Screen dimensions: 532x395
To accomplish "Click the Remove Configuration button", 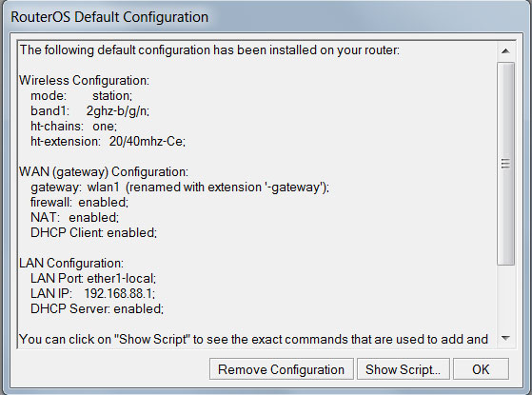I will click(282, 369).
